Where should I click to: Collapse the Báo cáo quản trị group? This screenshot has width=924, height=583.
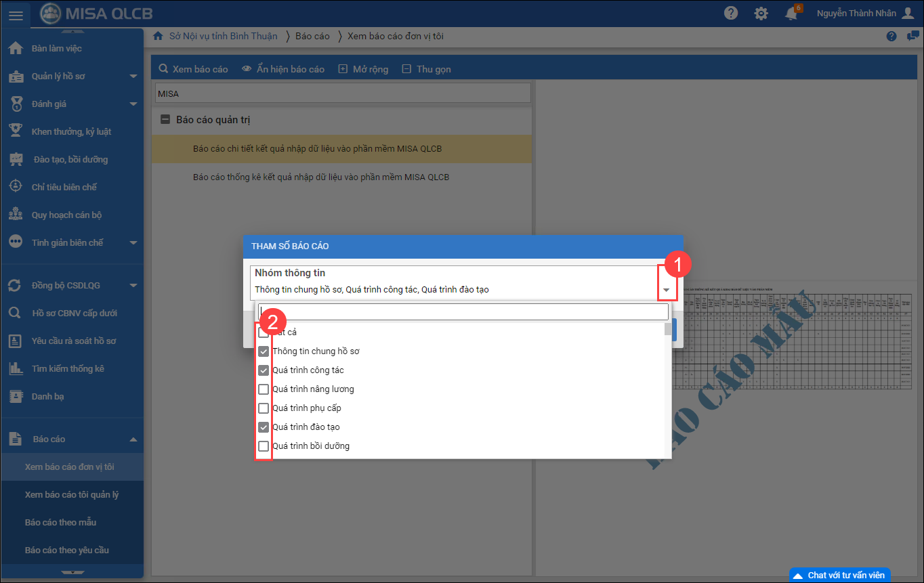[x=165, y=120]
